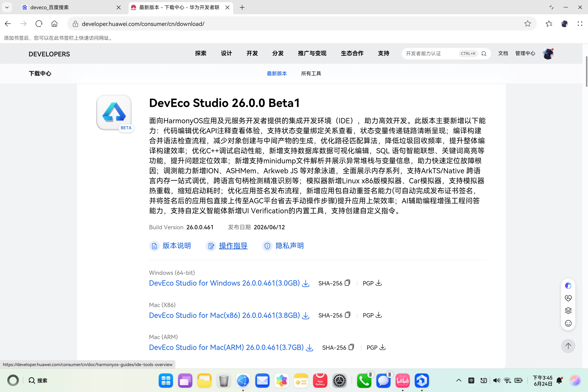Viewport: 588px width, 392px height.
Task: Open the 管理中心 link
Action: point(525,53)
